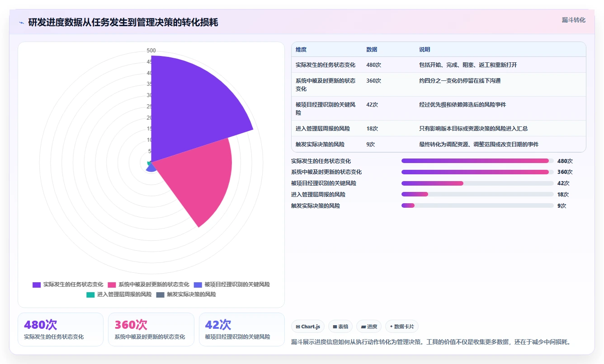Image resolution: width=604 pixels, height=364 pixels.
Task: Select table cell 18次
Action: pyautogui.click(x=372, y=129)
